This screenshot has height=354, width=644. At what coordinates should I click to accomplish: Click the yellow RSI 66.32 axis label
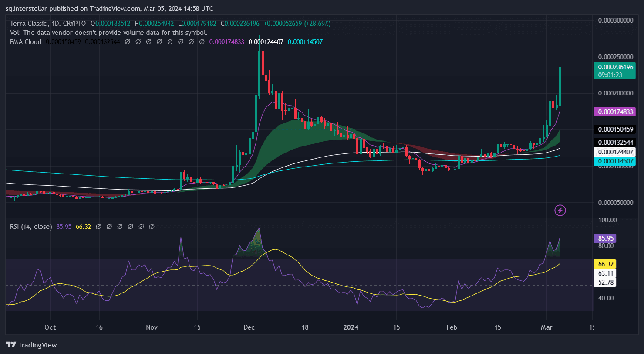click(604, 264)
